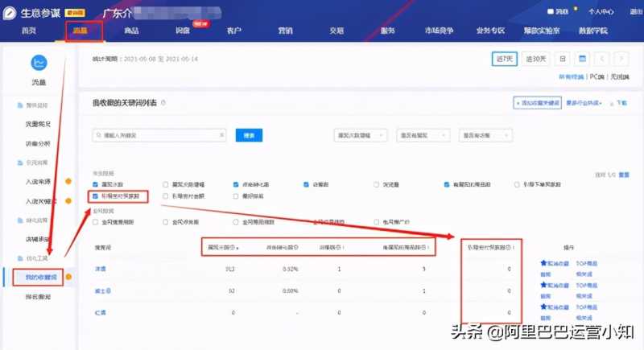Click the single-day date picker icon

click(x=563, y=59)
